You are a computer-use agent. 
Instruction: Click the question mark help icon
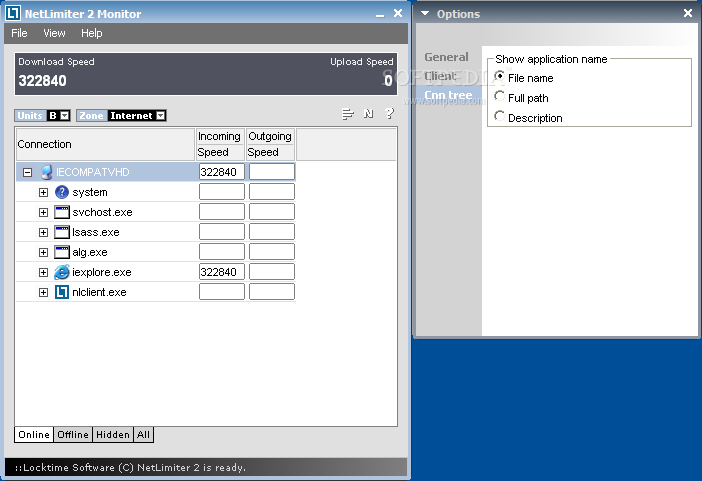[x=390, y=114]
